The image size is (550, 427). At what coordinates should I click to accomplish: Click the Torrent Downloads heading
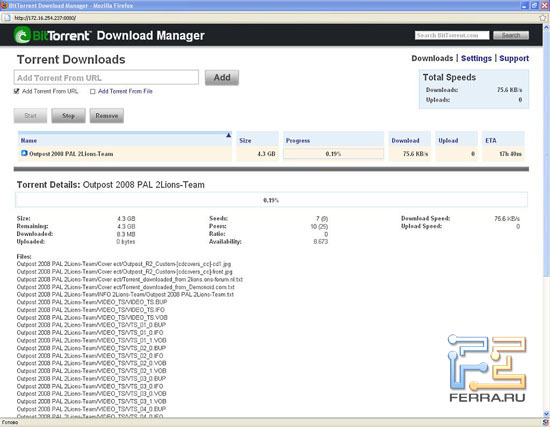click(x=71, y=59)
